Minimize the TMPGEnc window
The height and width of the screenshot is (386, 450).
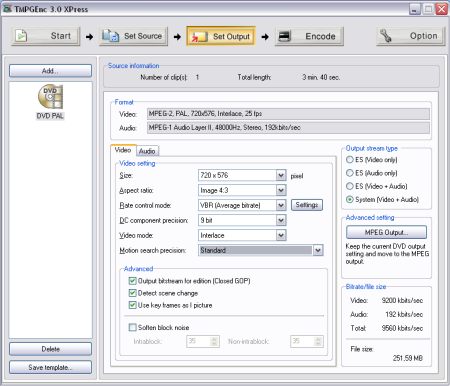415,9
